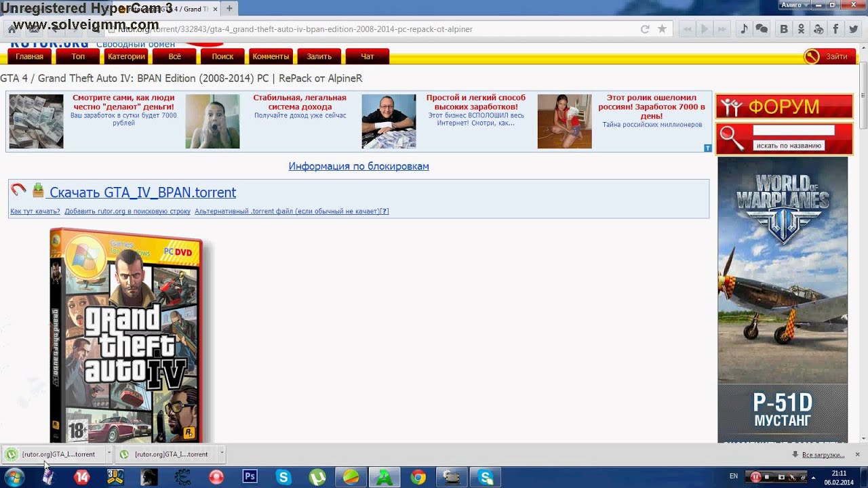This screenshot has height=488, width=868.
Task: Click the small ad marker icon
Action: 708,148
